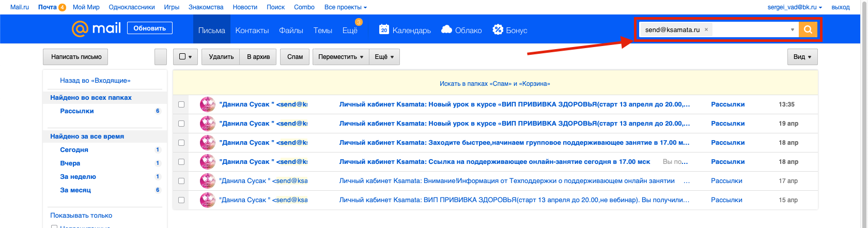Select the checkbox of the 19 апр email
This screenshot has width=868, height=228.
tap(181, 124)
